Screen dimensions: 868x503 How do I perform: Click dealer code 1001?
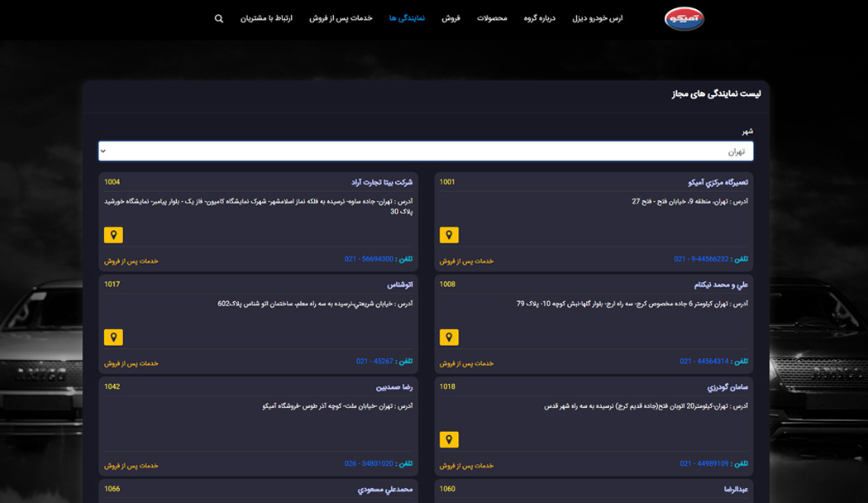[447, 182]
